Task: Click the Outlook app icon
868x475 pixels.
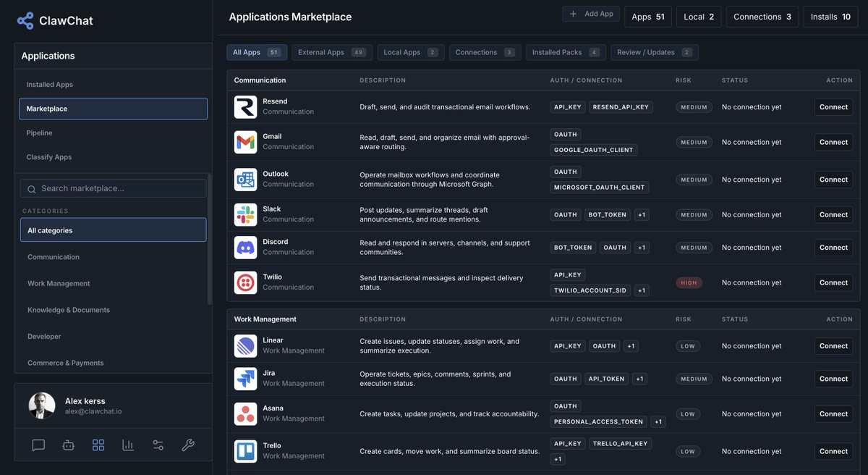Action: [x=246, y=180]
